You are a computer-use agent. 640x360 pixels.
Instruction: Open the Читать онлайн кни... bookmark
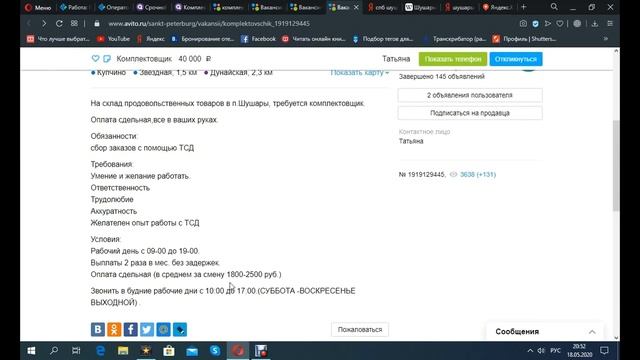point(314,39)
